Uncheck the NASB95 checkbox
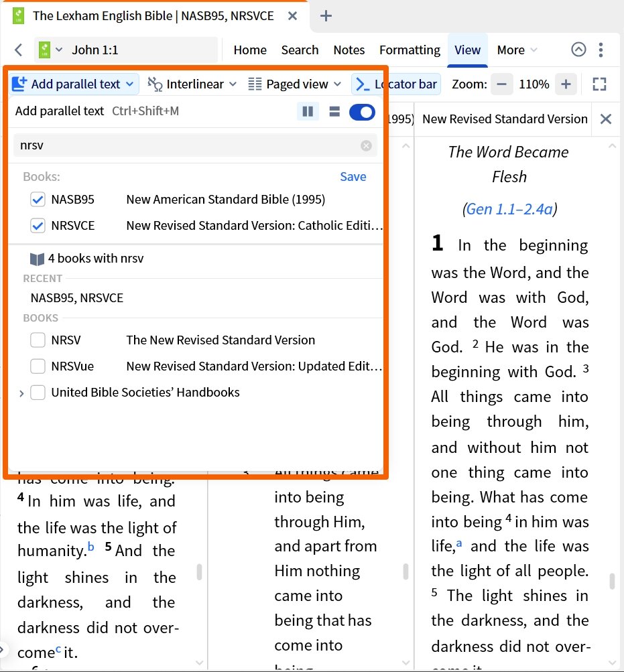This screenshot has height=672, width=624. click(x=38, y=199)
